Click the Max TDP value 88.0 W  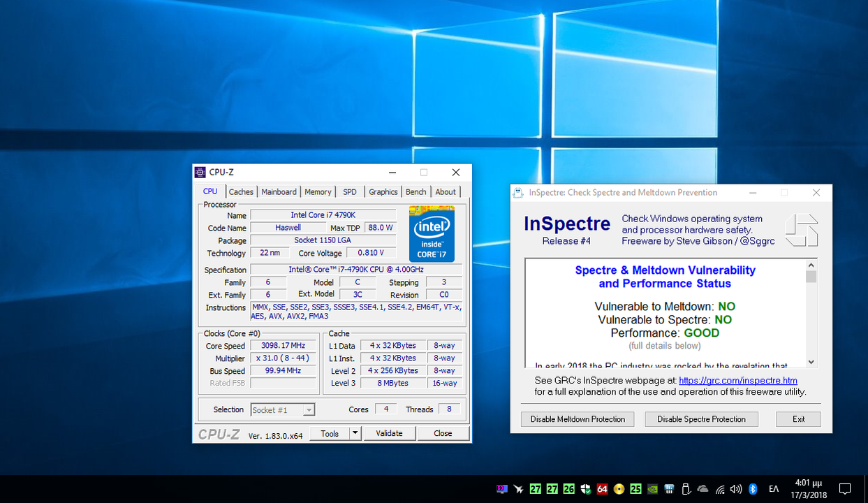coord(380,228)
